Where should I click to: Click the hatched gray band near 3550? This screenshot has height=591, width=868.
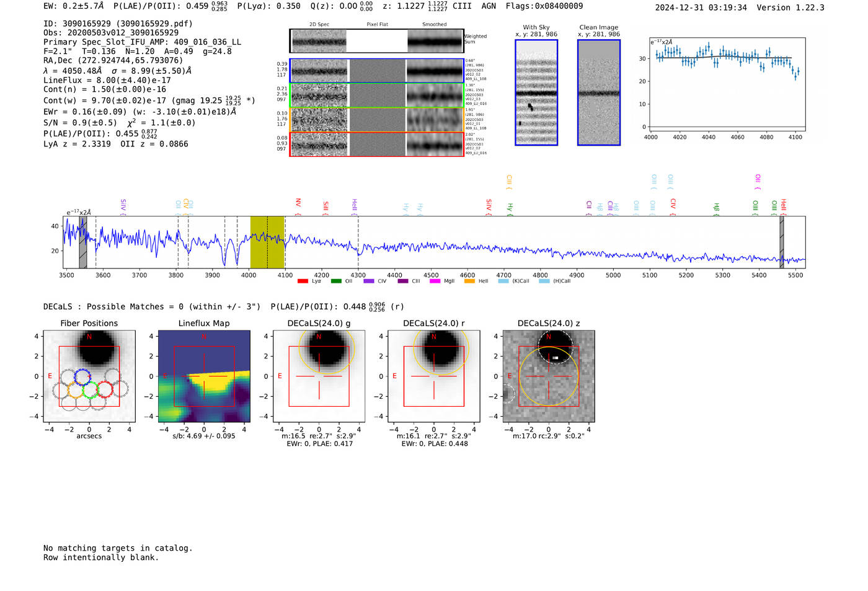(x=82, y=242)
